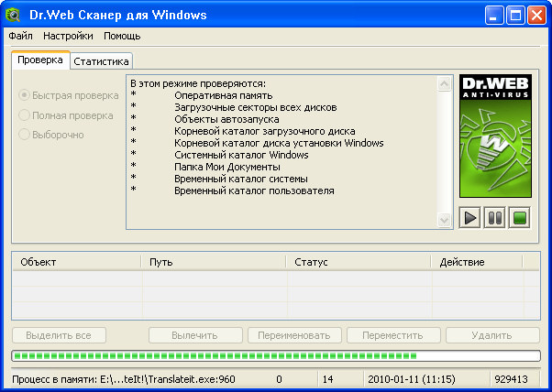The height and width of the screenshot is (392, 552).
Task: Open the Настройки menu
Action: click(68, 36)
